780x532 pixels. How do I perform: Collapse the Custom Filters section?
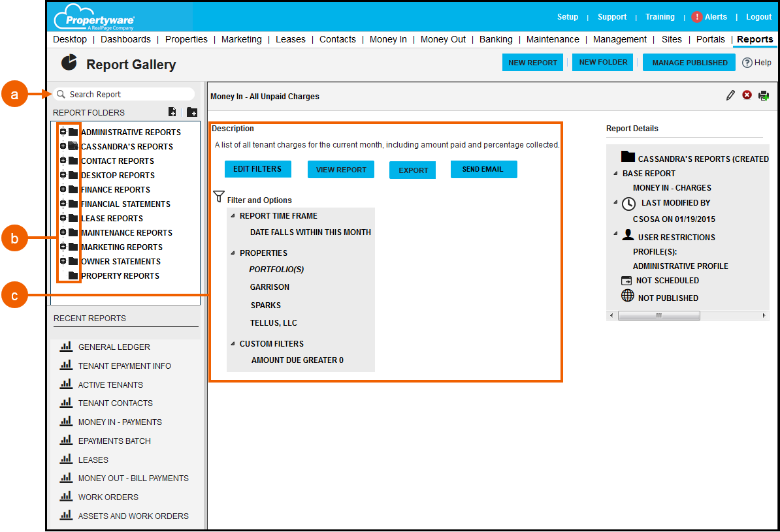tap(234, 344)
